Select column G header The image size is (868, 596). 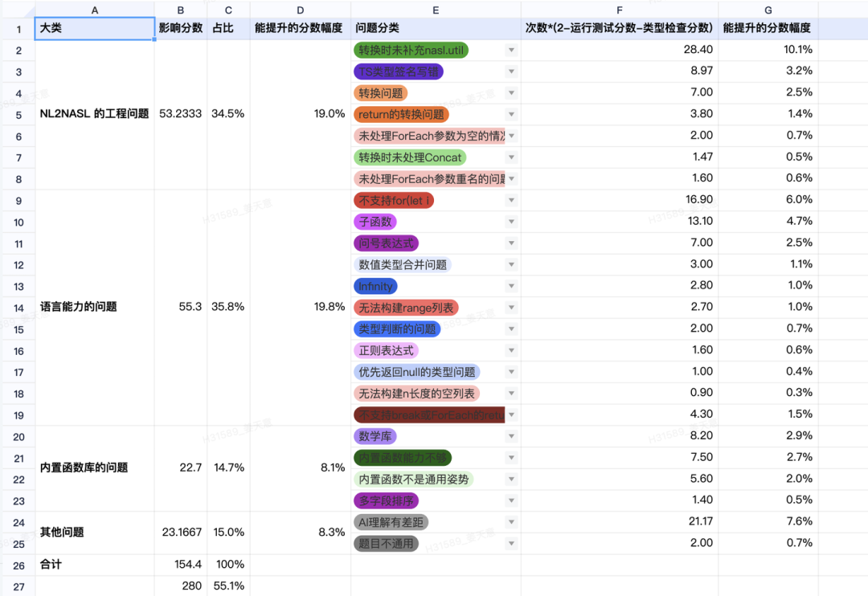coord(768,10)
